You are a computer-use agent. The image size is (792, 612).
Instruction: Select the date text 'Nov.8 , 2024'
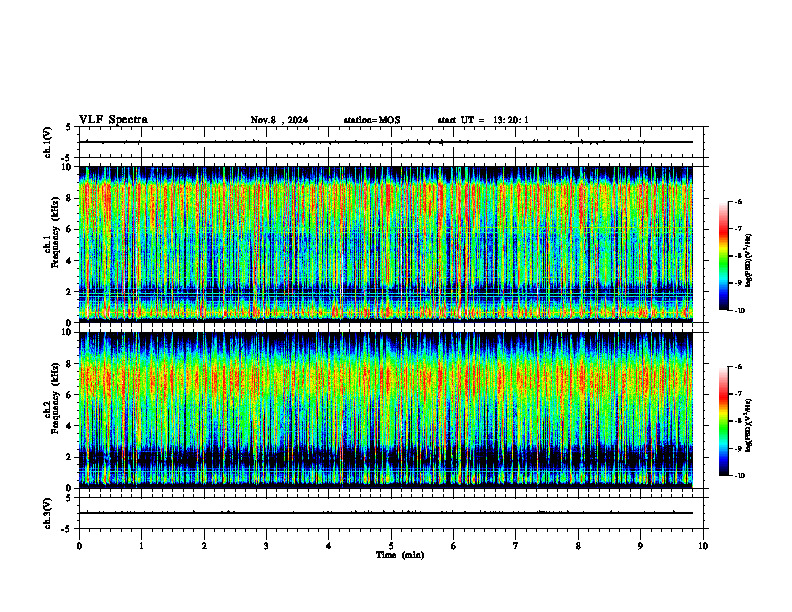pos(279,120)
